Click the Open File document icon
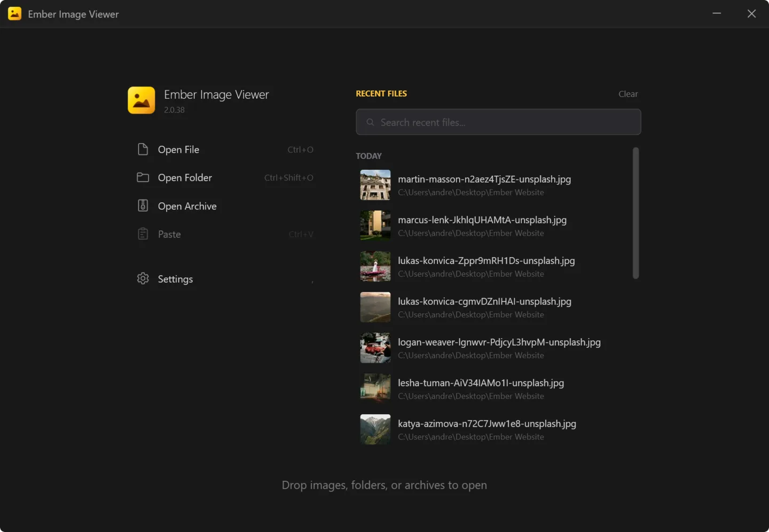The width and height of the screenshot is (769, 532). click(x=143, y=149)
